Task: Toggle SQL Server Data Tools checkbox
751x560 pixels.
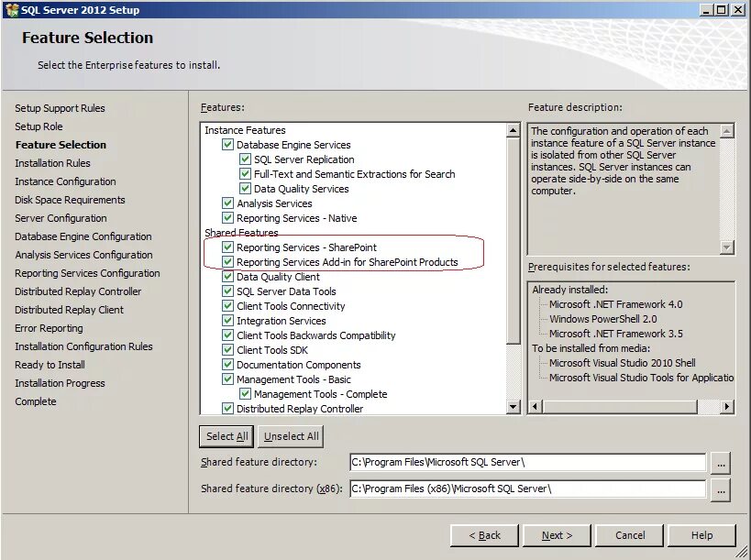Action: click(x=227, y=291)
